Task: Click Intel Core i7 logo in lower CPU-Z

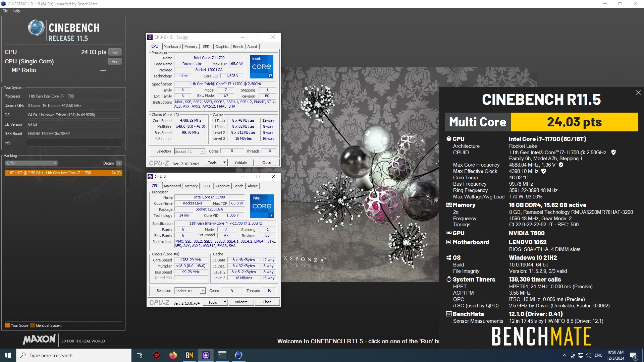Action: [x=262, y=206]
